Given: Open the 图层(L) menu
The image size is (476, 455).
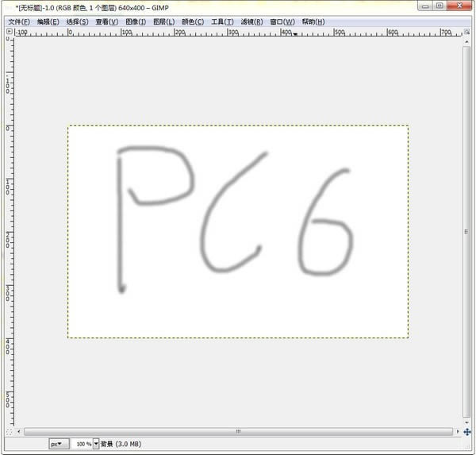Looking at the screenshot, I should pos(163,21).
